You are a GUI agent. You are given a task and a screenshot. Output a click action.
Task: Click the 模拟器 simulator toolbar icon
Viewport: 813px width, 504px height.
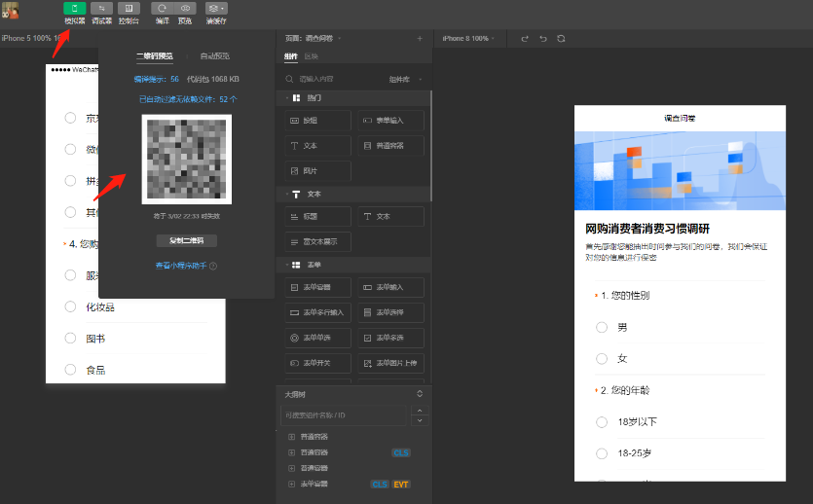pyautogui.click(x=74, y=9)
